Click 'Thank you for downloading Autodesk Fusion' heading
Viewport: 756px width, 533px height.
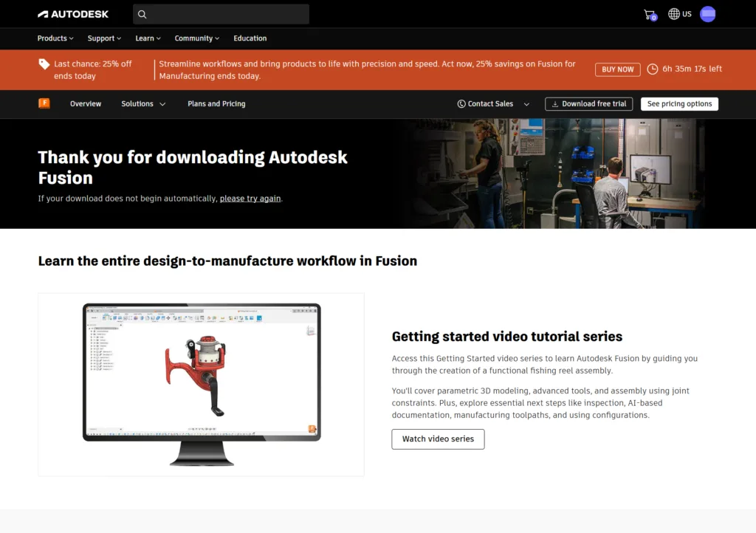(193, 168)
